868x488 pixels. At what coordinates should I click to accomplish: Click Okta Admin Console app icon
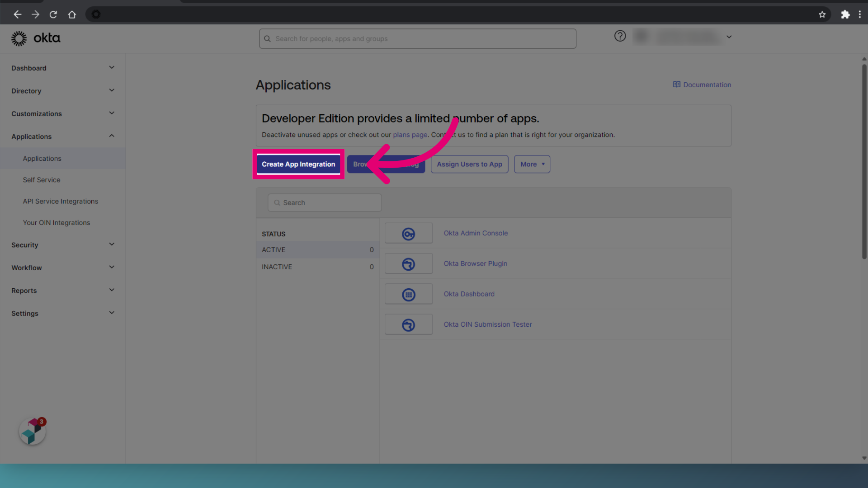(x=408, y=233)
